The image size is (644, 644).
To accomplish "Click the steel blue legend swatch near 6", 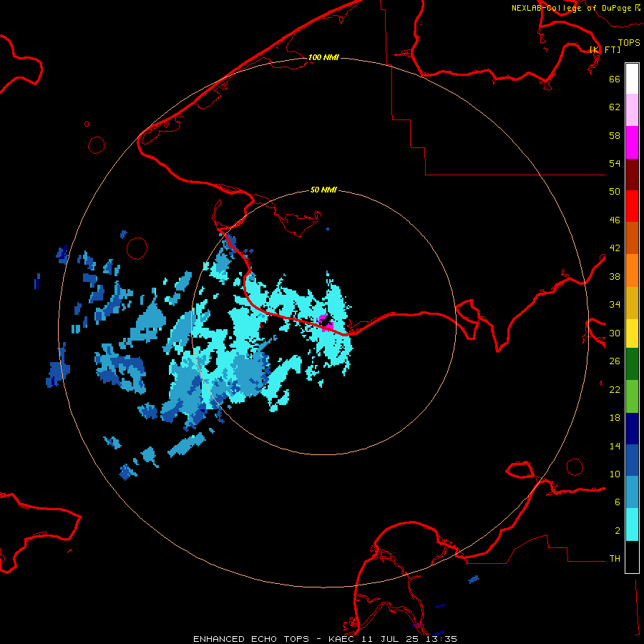I will tap(632, 492).
